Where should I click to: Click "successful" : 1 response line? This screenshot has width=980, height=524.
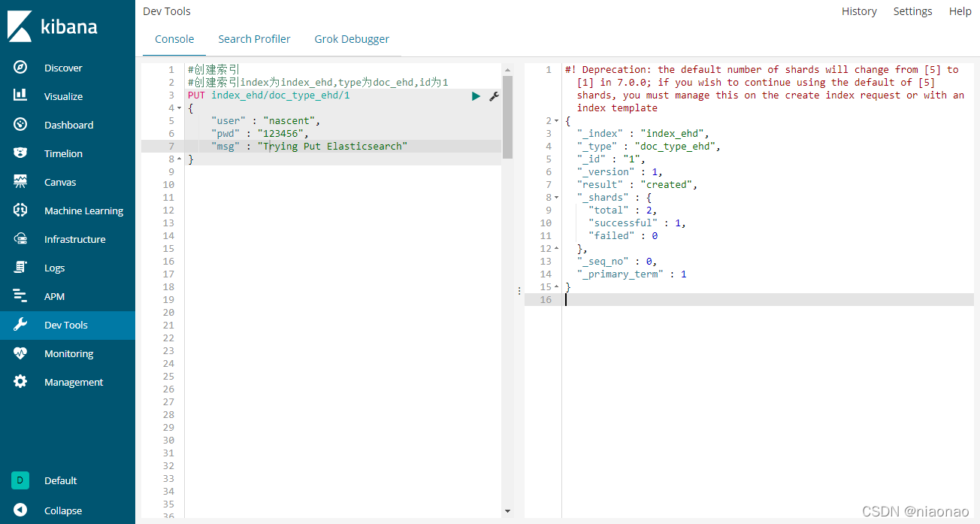click(637, 223)
